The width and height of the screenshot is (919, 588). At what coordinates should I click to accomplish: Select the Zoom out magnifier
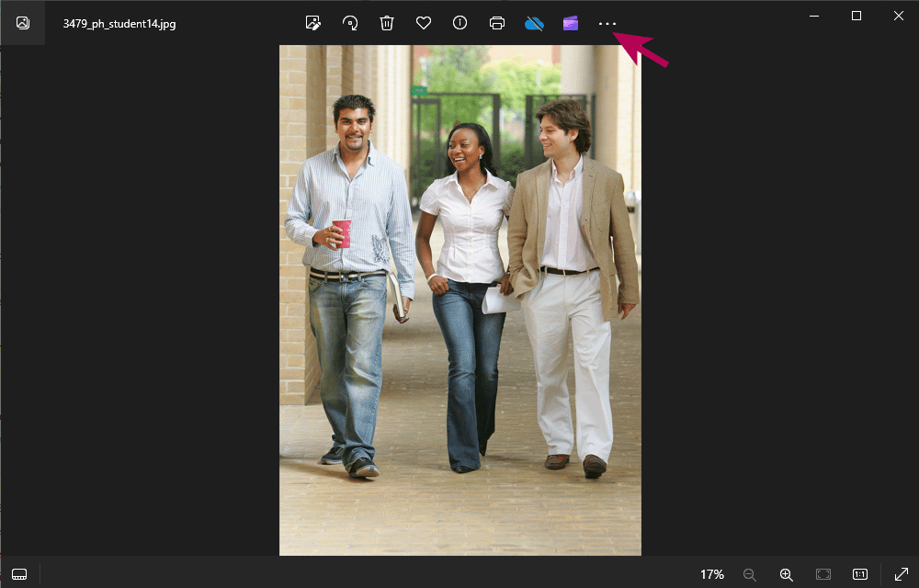[750, 574]
